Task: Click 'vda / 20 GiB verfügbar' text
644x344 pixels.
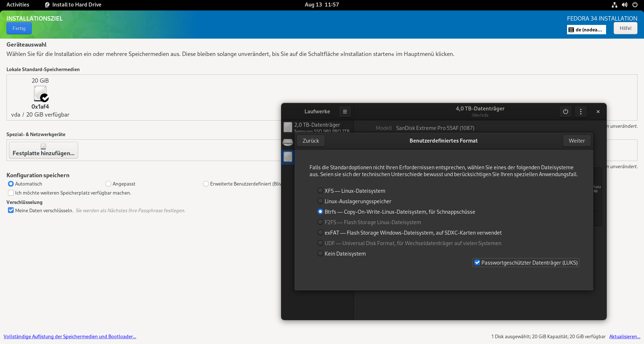Action: (40, 115)
